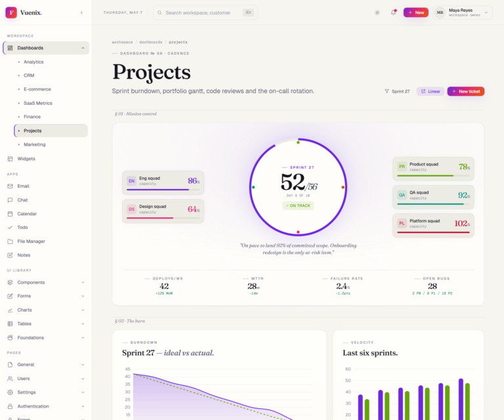
Task: Click the Calendar icon
Action: point(10,214)
